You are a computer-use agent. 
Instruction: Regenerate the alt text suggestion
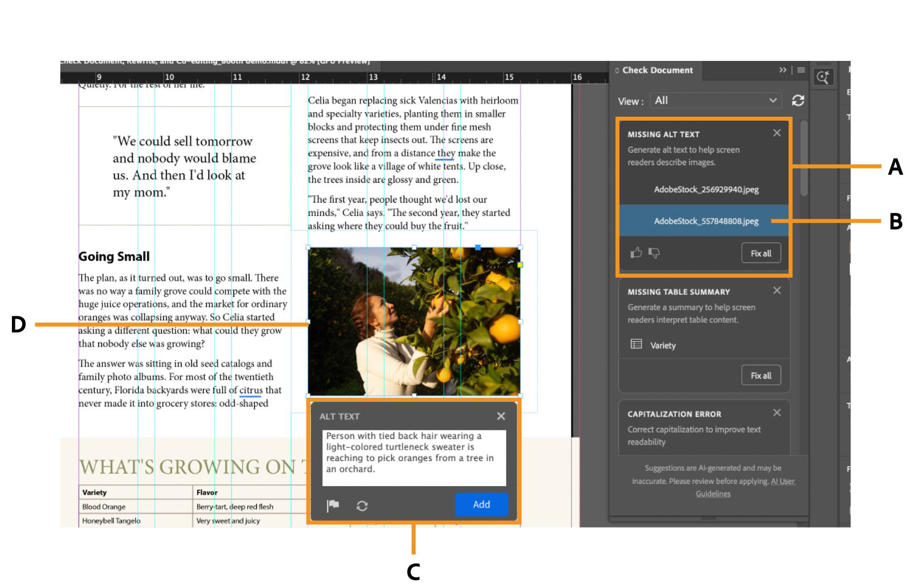click(x=362, y=505)
